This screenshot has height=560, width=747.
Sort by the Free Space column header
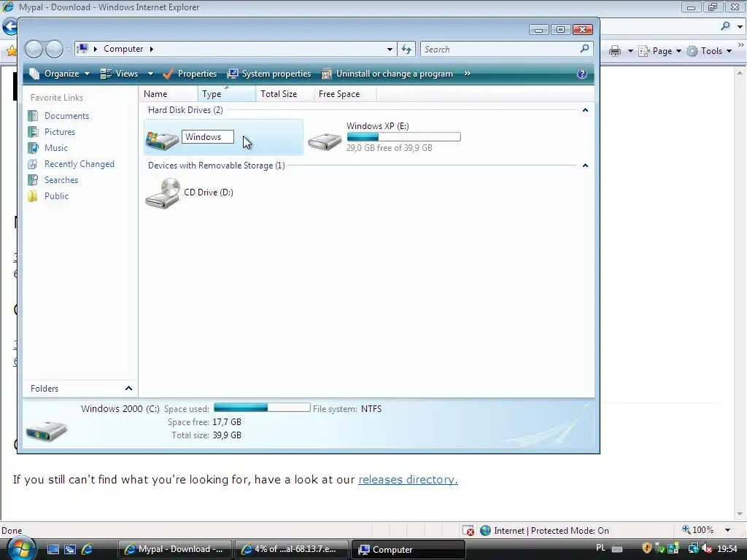click(345, 94)
